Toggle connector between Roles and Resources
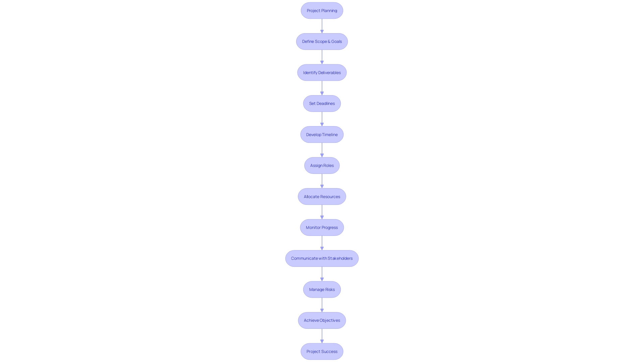The height and width of the screenshot is (362, 644). pos(322,181)
